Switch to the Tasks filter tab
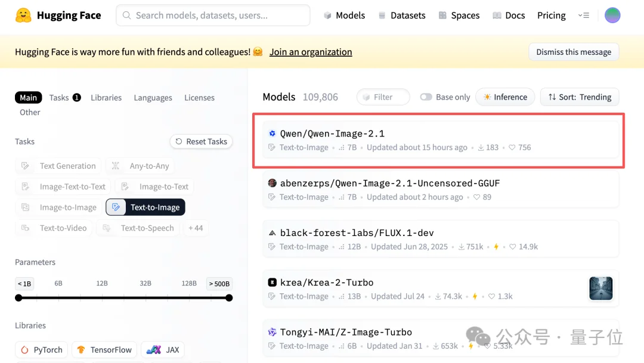The width and height of the screenshot is (644, 363). (65, 98)
